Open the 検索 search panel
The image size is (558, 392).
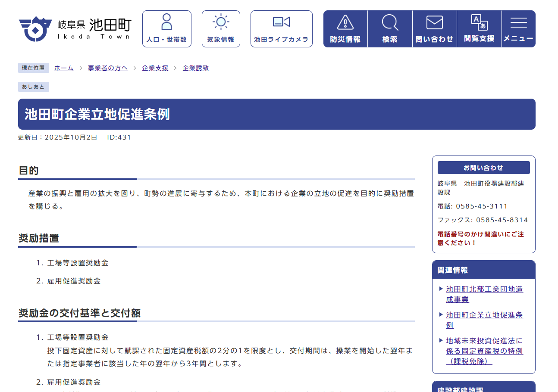390,29
